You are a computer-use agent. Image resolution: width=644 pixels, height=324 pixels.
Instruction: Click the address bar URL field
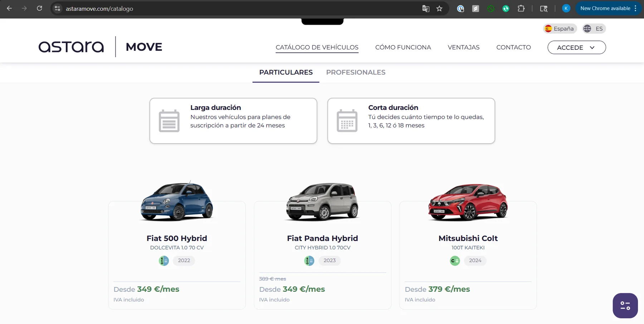236,9
